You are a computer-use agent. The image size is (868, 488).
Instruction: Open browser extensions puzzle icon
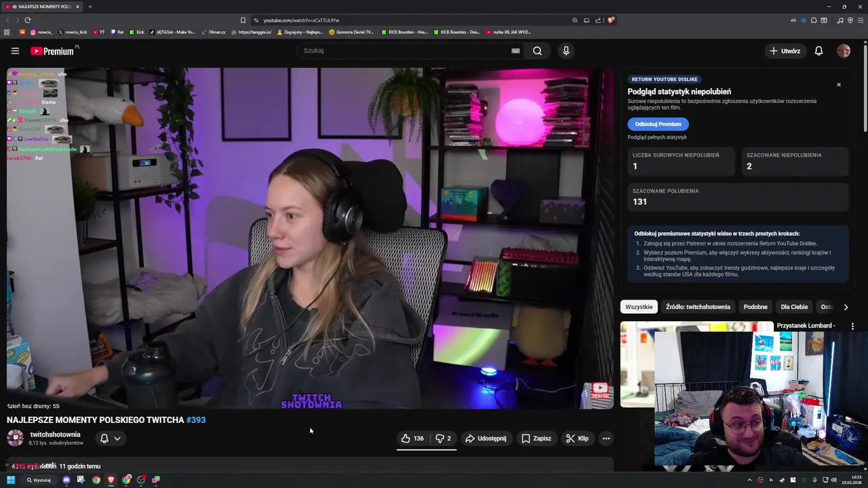[814, 20]
